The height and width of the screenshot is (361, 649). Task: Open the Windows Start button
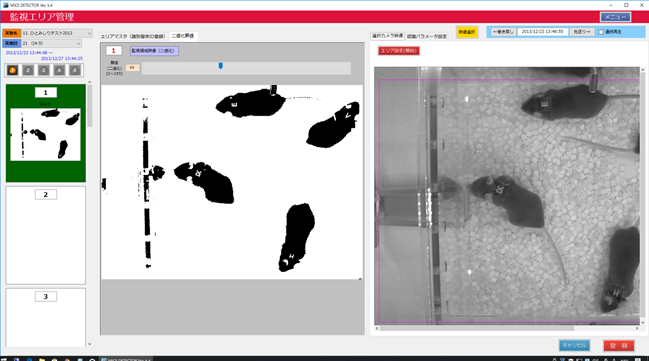coord(4,359)
